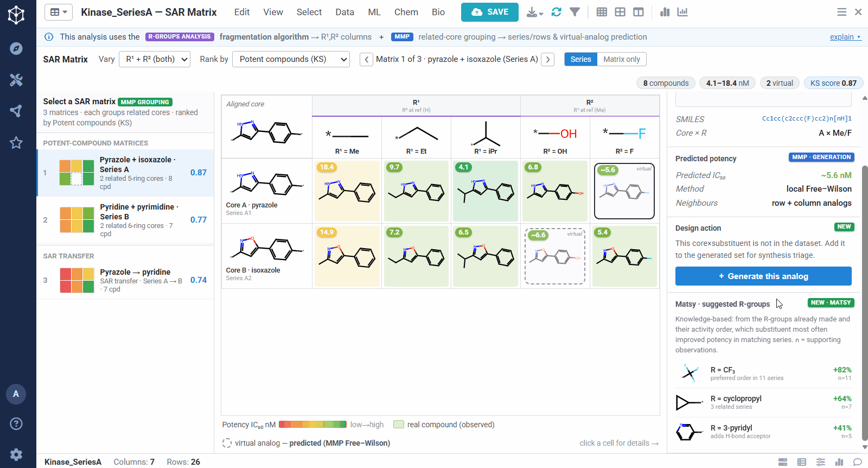Open the Select menu
The height and width of the screenshot is (468, 868).
(x=309, y=12)
